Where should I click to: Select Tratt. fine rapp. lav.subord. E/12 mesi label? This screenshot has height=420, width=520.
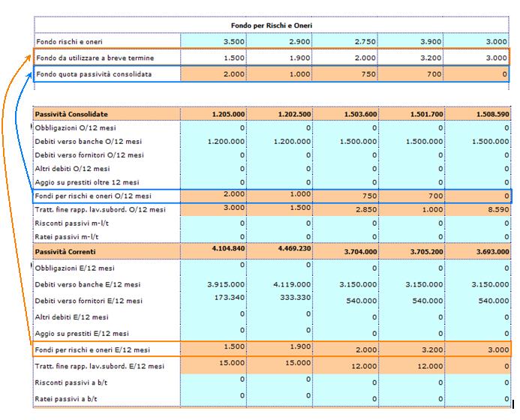(100, 366)
